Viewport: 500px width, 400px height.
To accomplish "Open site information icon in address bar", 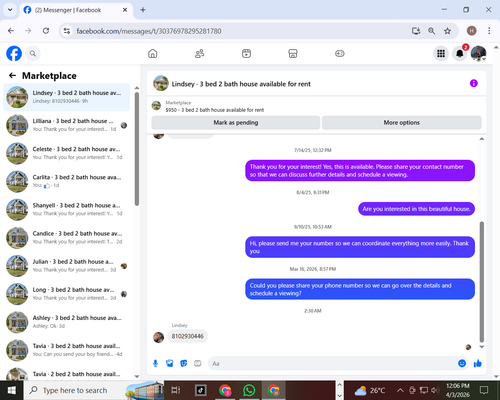I will [67, 31].
